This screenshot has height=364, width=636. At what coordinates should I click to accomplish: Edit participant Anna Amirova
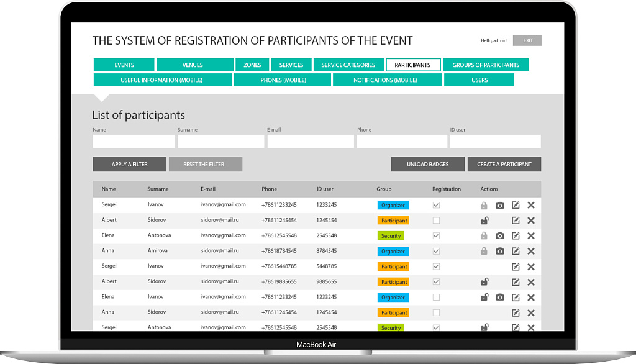point(516,251)
